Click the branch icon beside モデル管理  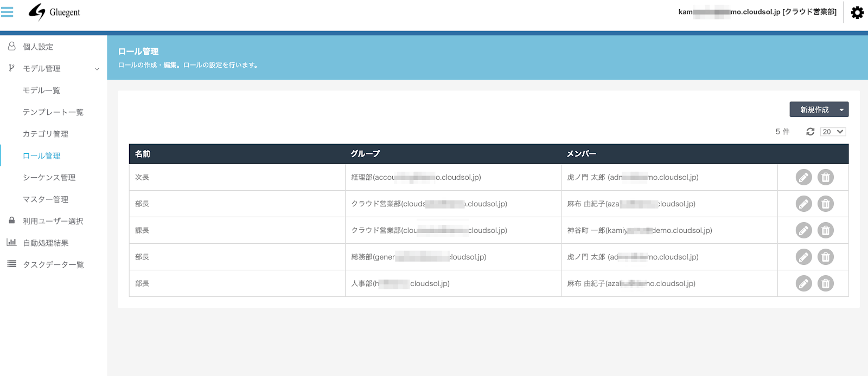(x=11, y=68)
